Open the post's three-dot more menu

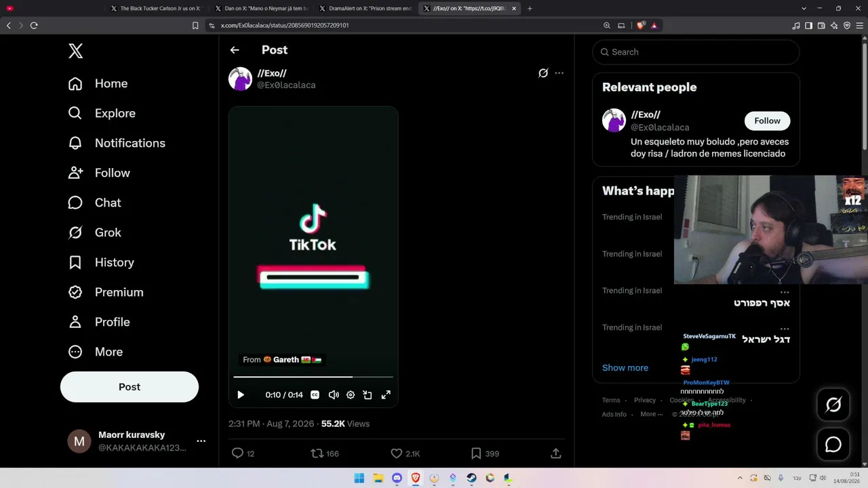pyautogui.click(x=559, y=73)
